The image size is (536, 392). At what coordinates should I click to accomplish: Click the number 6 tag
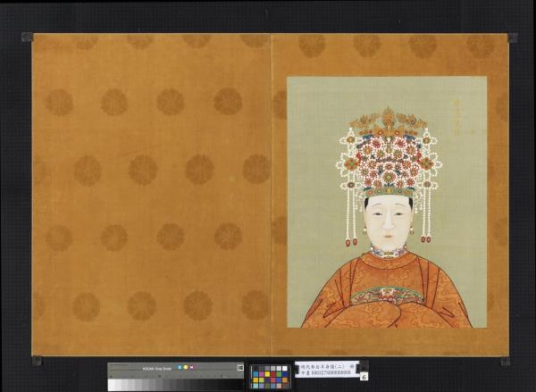[364, 378]
